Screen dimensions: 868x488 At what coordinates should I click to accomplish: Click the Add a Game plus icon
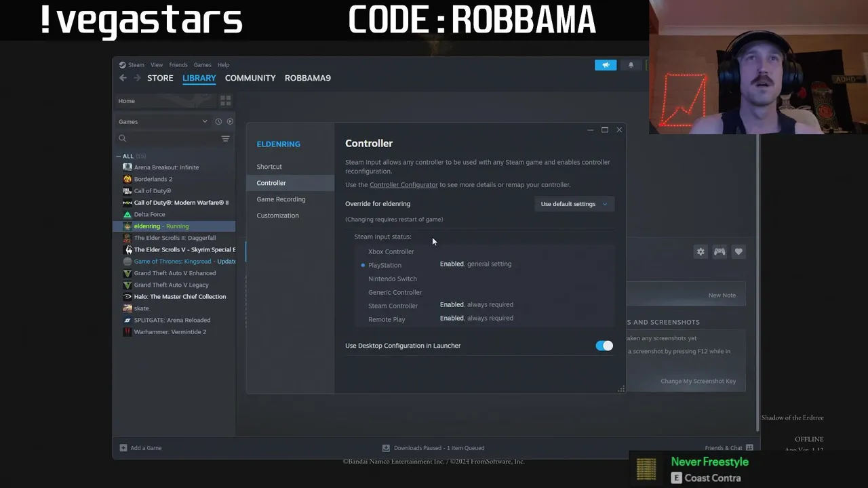(123, 448)
